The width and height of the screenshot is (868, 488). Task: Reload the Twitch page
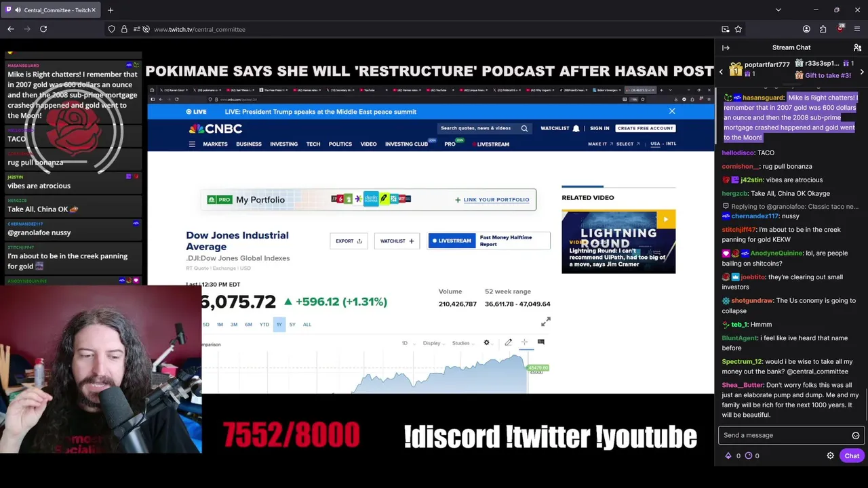(x=43, y=29)
